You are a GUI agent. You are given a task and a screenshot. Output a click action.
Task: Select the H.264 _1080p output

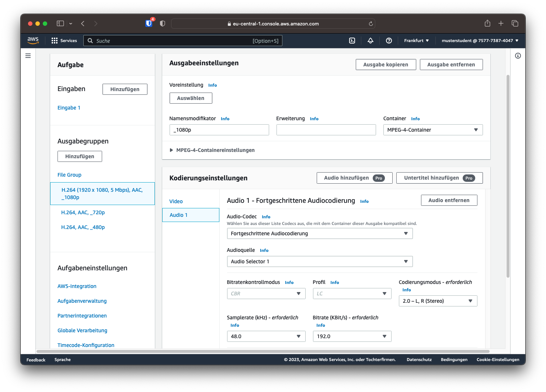click(x=102, y=194)
